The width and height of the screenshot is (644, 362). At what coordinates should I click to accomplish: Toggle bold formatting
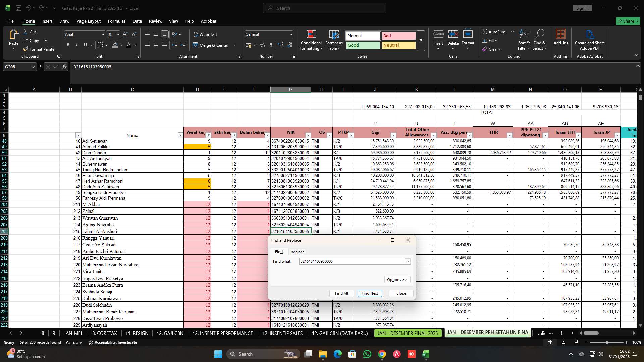pyautogui.click(x=68, y=45)
